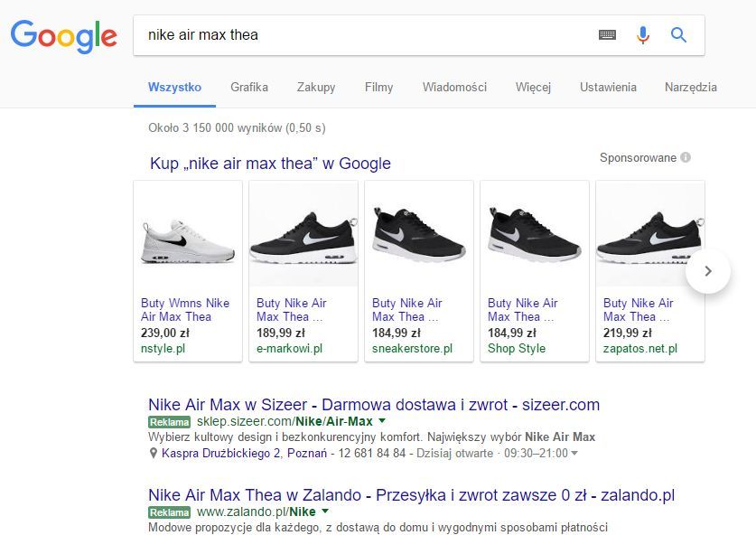Click zapatos.net.pl seller name

point(640,349)
